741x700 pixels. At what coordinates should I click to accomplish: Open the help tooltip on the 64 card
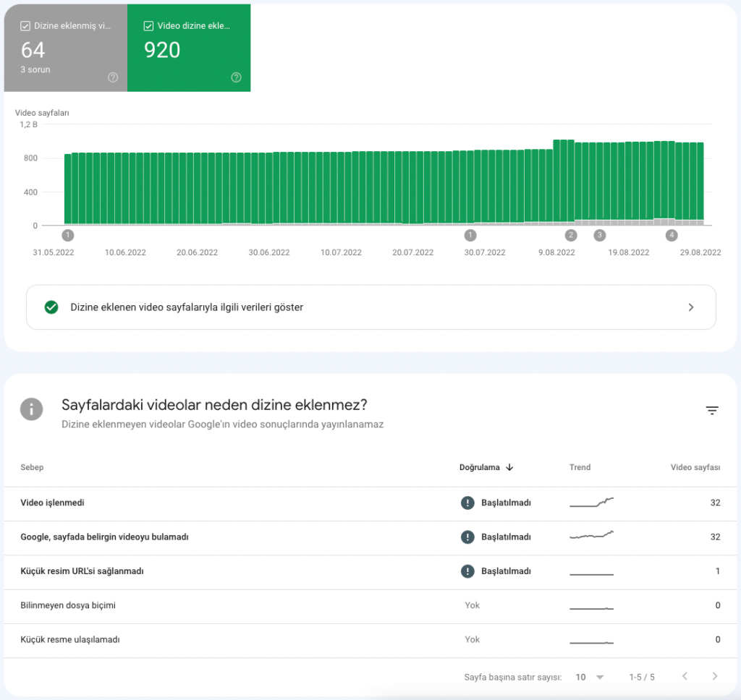[x=113, y=77]
